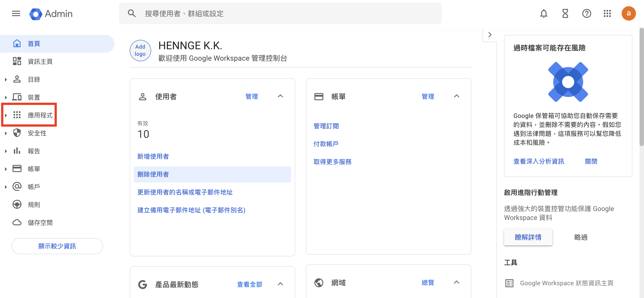Click 管理 link in 帳單 card
This screenshot has width=644, height=298.
point(428,97)
